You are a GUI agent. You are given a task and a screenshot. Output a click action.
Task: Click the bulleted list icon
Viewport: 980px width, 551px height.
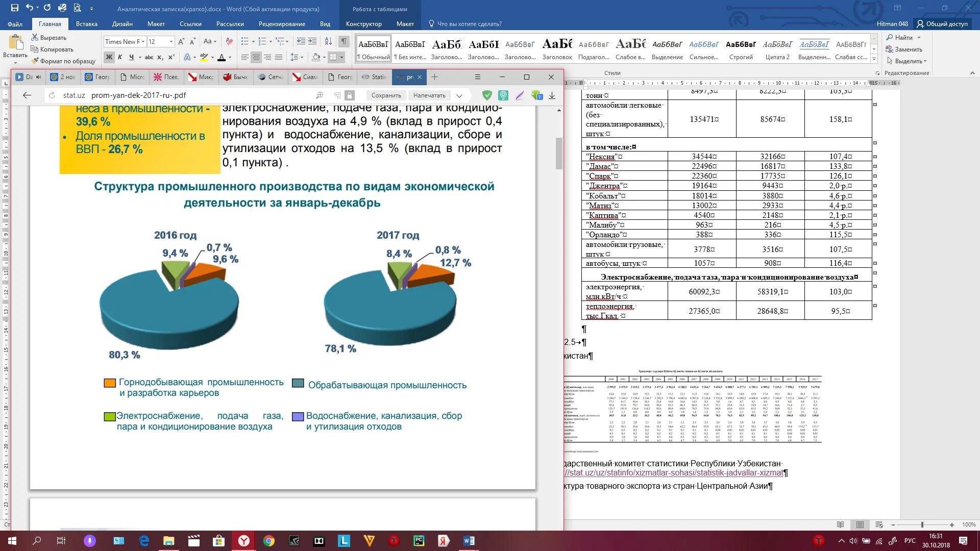(244, 41)
